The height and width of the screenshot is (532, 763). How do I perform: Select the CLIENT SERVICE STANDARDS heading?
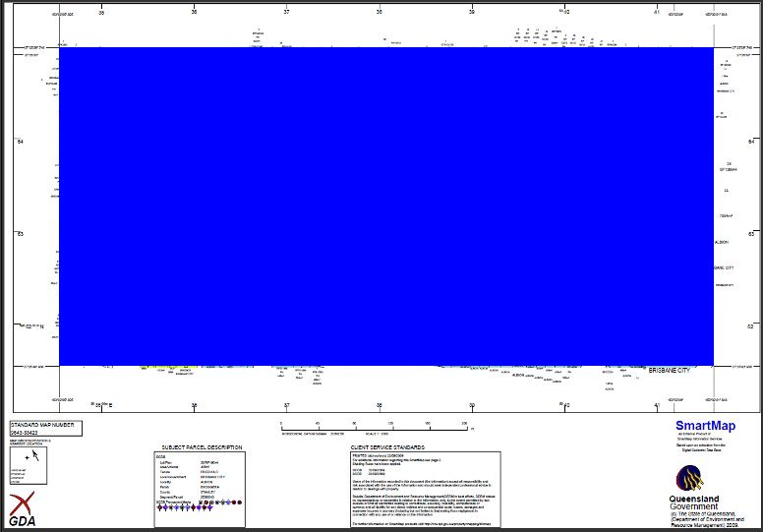click(387, 447)
